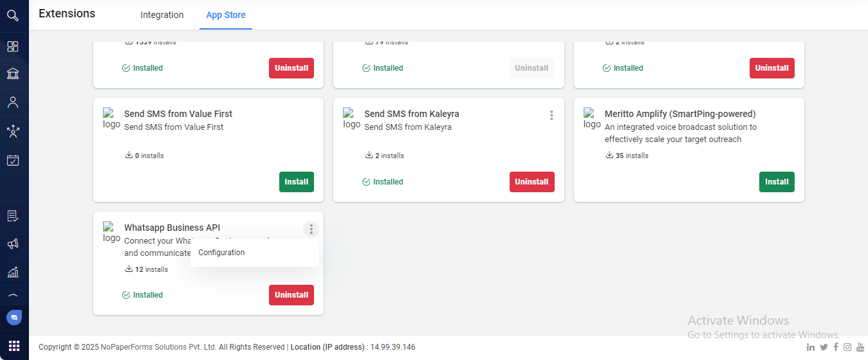Click the search magnifier icon in sidebar
Viewport: 868px width, 360px height.
(x=13, y=15)
